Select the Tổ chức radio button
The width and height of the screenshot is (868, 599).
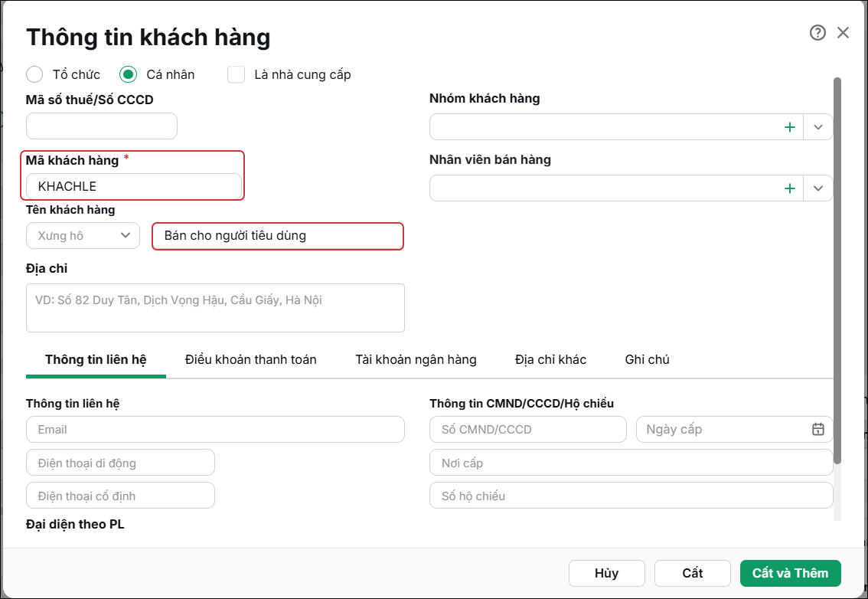[34, 74]
